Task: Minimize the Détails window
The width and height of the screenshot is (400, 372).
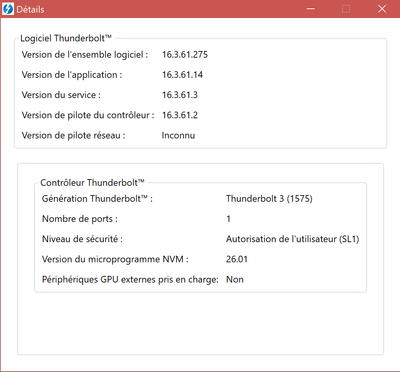Action: 311,9
